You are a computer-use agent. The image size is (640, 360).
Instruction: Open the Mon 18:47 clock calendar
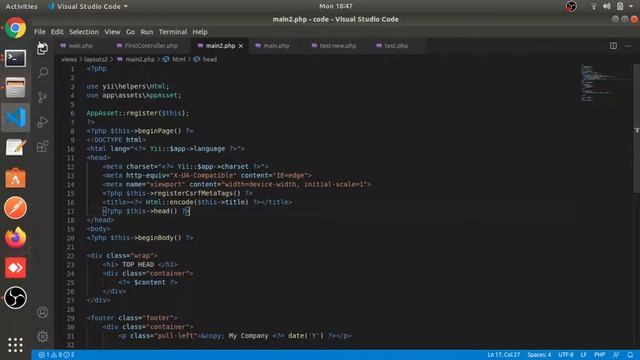coord(336,6)
